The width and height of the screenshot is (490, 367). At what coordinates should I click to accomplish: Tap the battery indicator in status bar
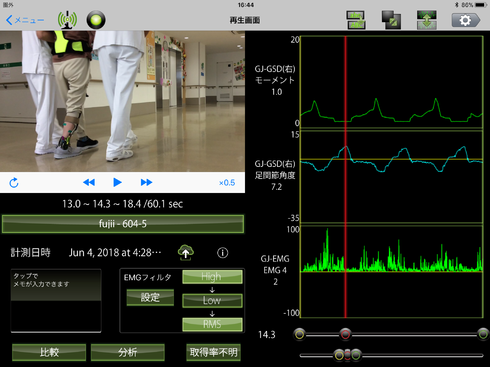coord(481,5)
